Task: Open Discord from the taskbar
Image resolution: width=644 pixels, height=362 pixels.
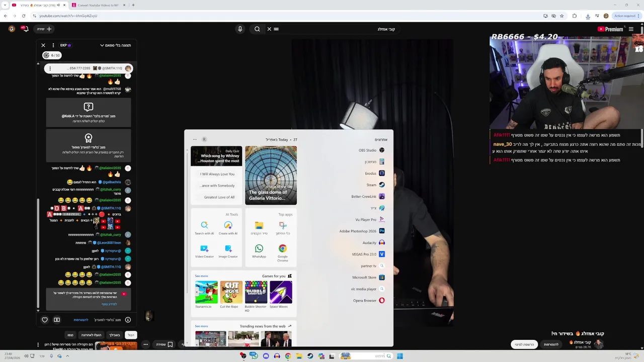Action: [x=266, y=356]
